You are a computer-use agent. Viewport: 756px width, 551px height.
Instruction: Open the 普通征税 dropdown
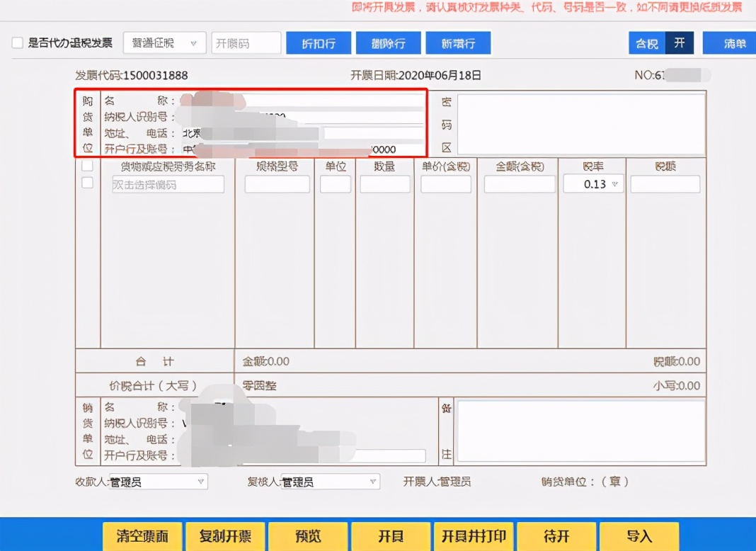[165, 43]
